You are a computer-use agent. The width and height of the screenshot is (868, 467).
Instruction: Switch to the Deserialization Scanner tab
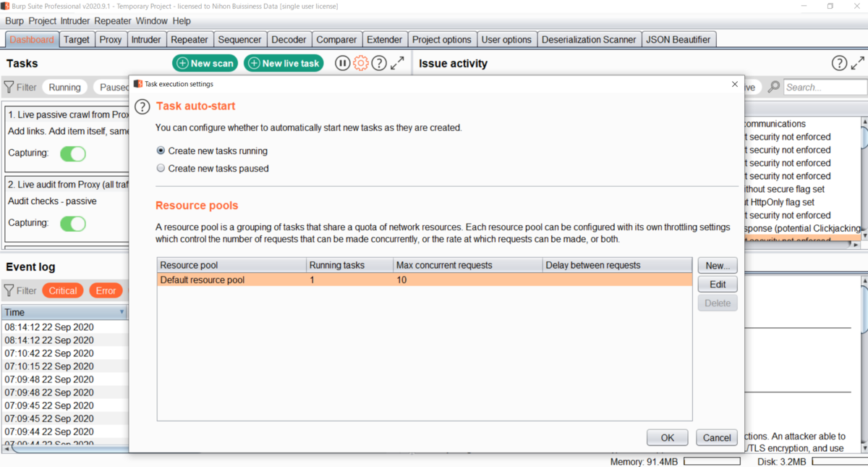[x=589, y=40]
